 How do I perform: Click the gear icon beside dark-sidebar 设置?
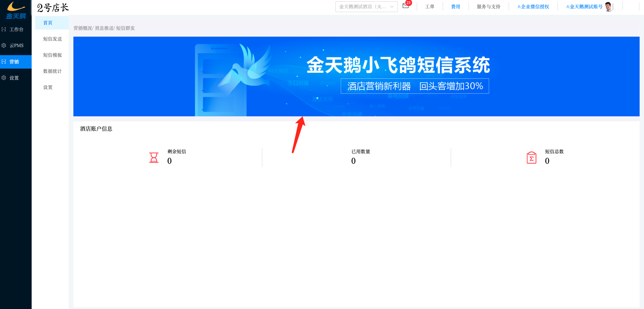(4, 78)
